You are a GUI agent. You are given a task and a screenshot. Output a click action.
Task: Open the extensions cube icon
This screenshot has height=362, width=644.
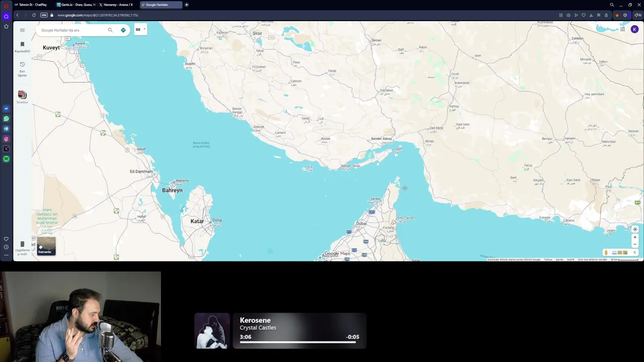tap(625, 15)
